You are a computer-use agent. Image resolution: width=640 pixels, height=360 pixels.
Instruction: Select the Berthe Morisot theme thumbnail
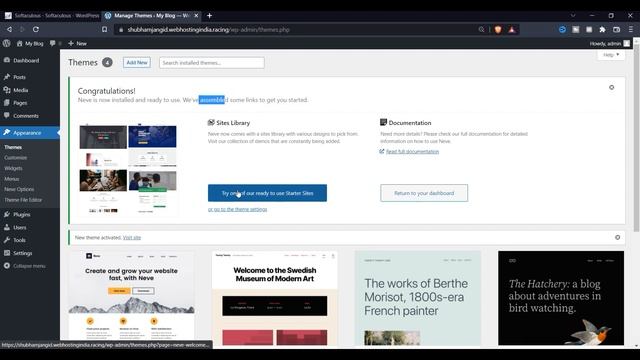[418, 298]
